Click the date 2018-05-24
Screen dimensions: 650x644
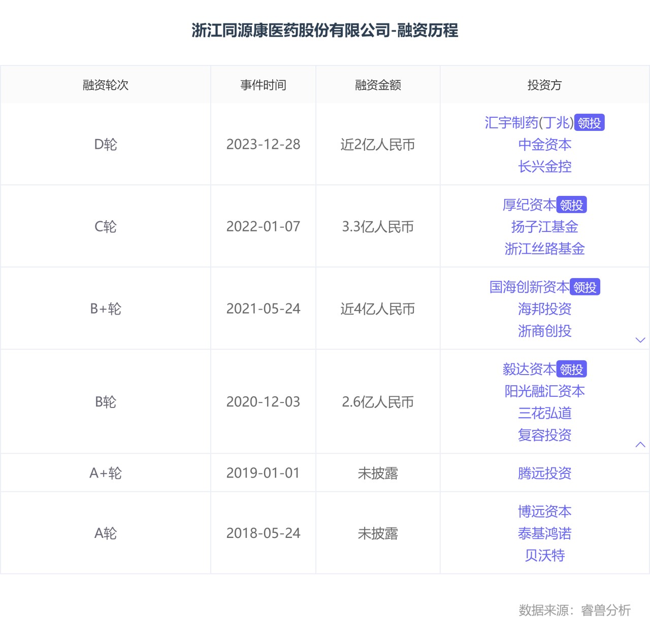coord(263,533)
